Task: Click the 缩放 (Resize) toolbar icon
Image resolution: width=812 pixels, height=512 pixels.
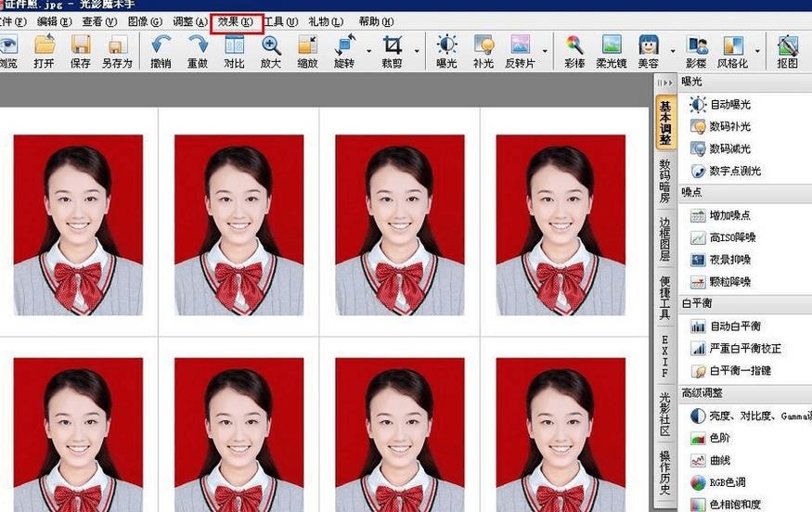Action: coord(307,45)
